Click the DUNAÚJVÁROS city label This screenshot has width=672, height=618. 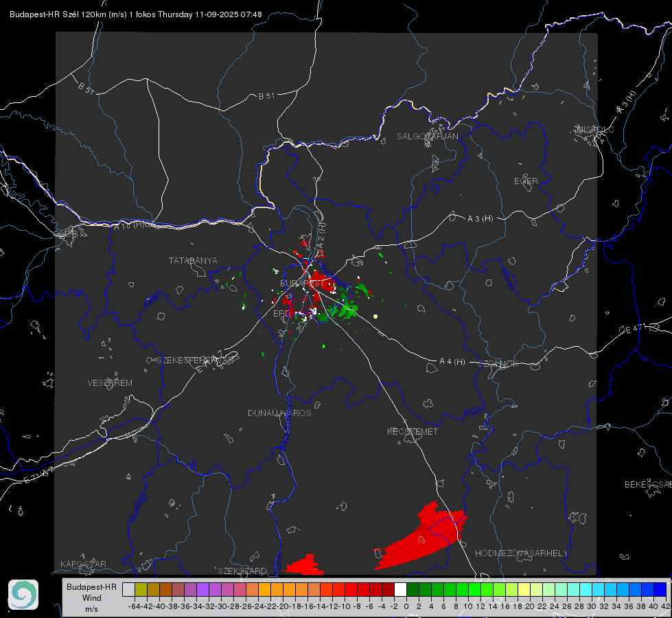click(x=279, y=413)
